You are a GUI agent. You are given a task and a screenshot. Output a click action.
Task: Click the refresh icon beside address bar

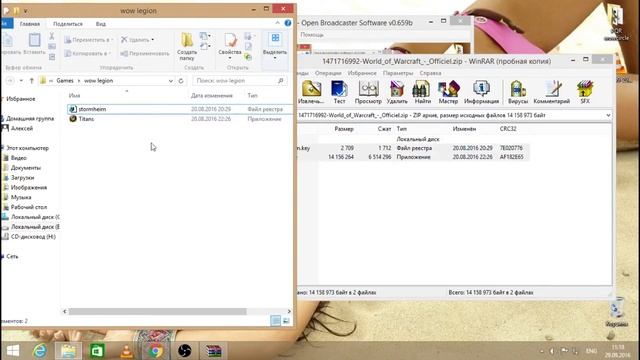point(181,81)
